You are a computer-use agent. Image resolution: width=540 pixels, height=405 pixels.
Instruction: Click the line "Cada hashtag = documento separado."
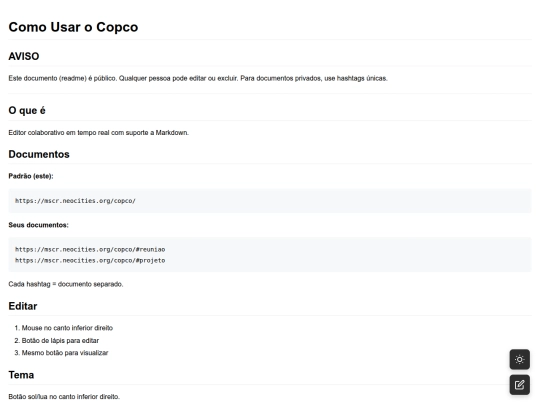pos(66,284)
